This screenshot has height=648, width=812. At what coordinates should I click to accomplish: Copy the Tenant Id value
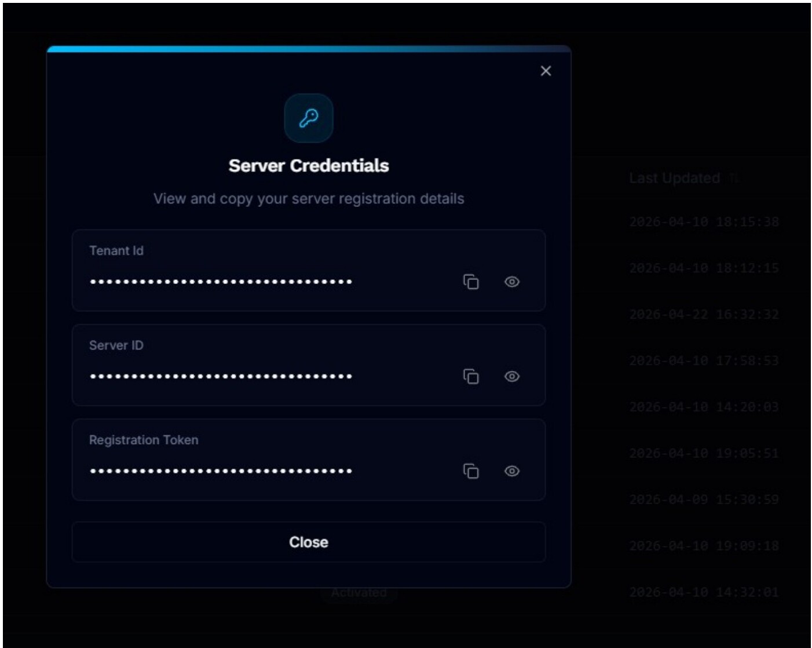pyautogui.click(x=471, y=282)
